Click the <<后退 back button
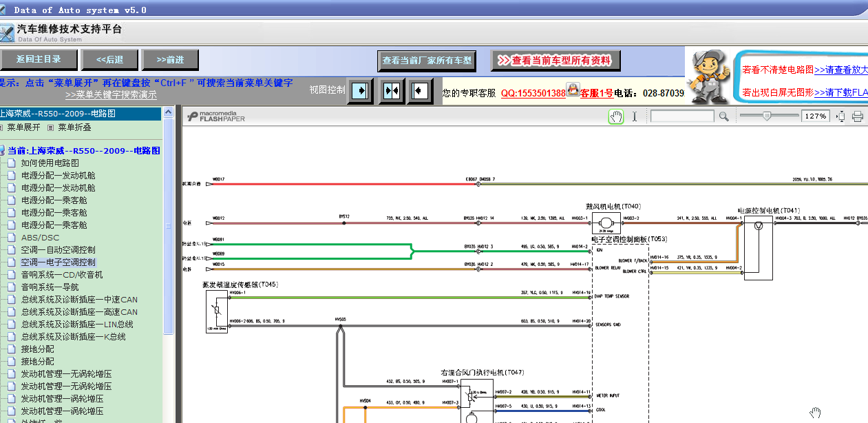Screen dimensions: 868x423 (109, 60)
